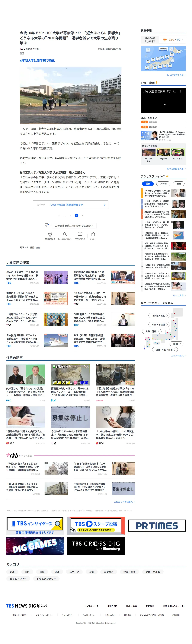Open the 北海道・東北 area news
The image size is (192, 644).
159,315
